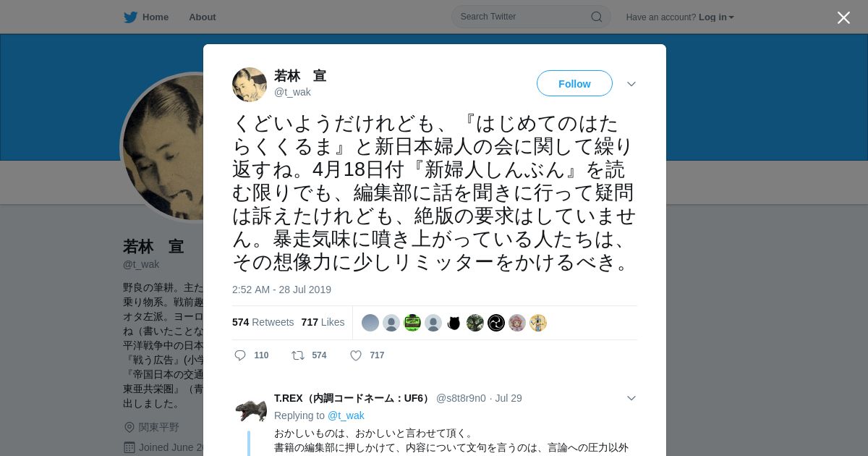
Task: View the 574 Retweets list
Action: [263, 322]
